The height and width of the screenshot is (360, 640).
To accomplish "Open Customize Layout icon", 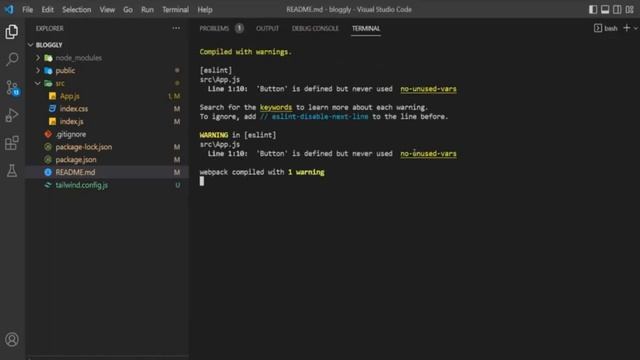I will click(629, 9).
